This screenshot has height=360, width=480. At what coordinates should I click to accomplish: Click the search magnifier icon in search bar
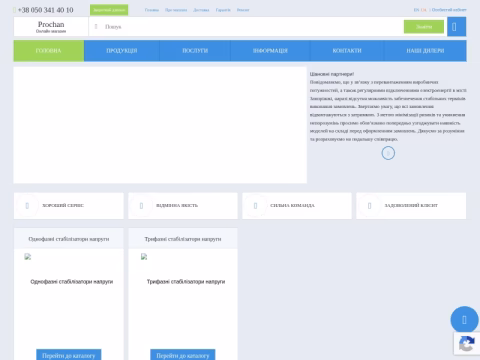(x=96, y=27)
